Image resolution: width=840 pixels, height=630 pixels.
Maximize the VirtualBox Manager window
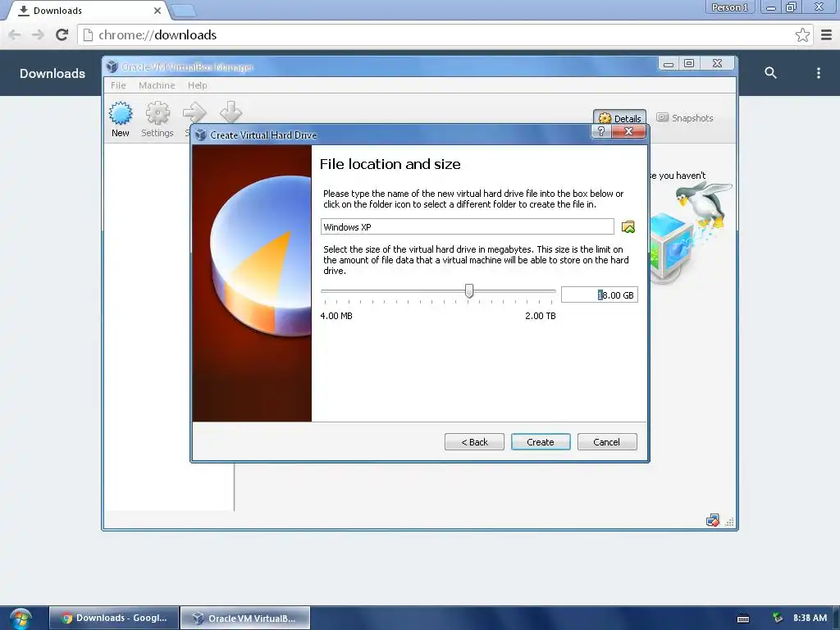pos(689,63)
